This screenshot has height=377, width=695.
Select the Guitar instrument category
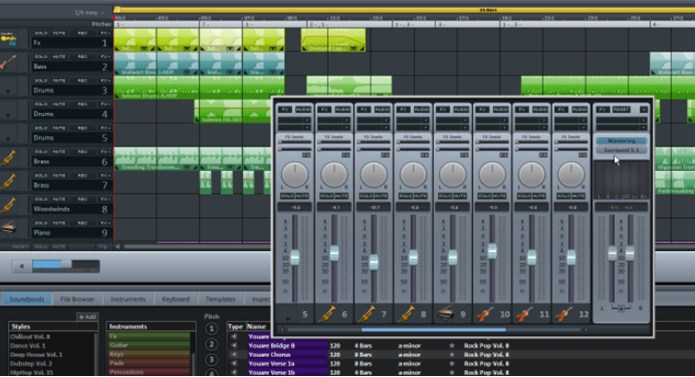coord(148,345)
